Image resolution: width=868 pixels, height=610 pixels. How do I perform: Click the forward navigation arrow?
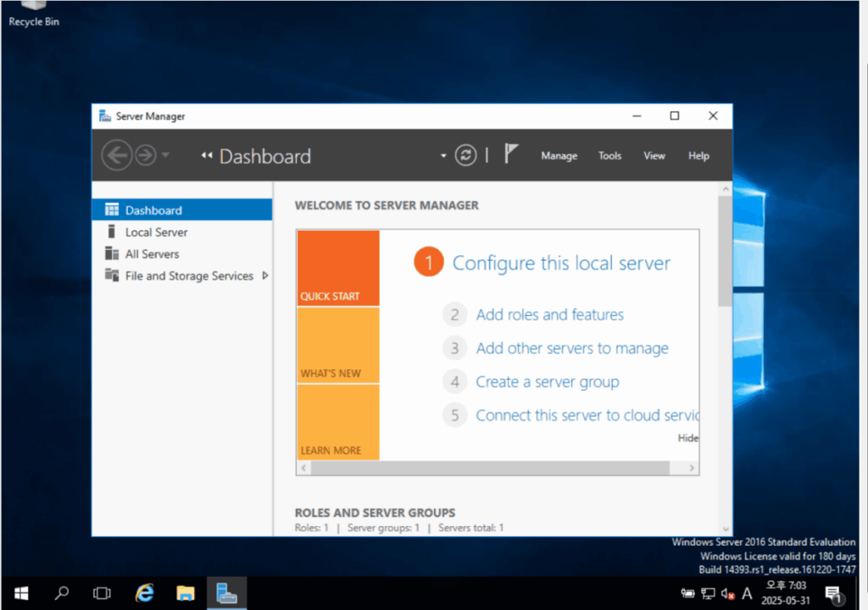(146, 156)
